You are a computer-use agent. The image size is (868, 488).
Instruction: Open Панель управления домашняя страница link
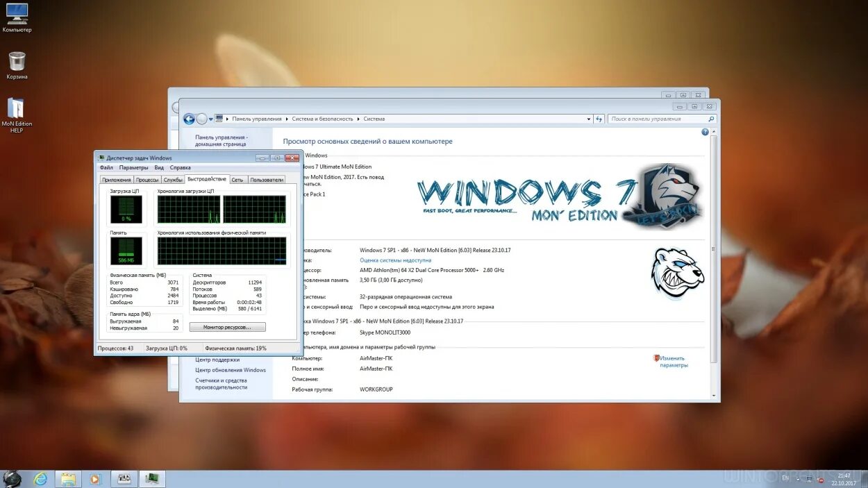[x=221, y=141]
